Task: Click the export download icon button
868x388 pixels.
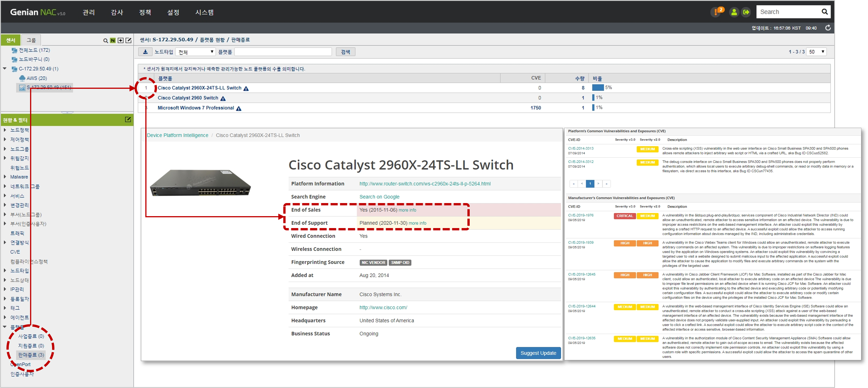Action: tap(145, 52)
